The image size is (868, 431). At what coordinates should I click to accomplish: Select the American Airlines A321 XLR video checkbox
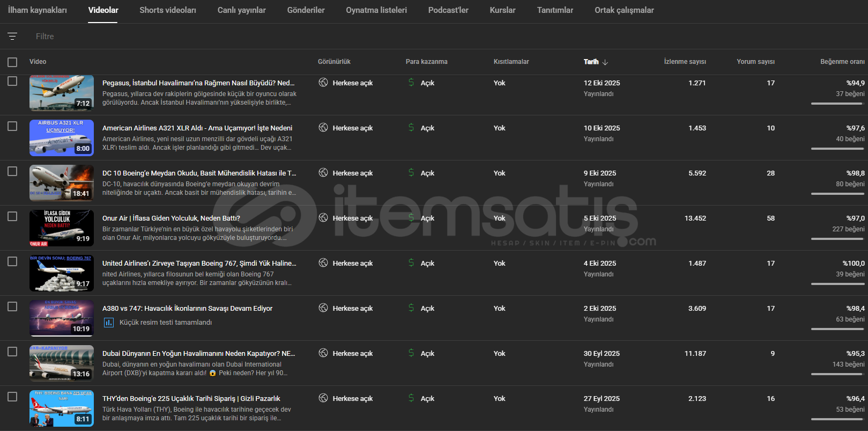point(12,126)
